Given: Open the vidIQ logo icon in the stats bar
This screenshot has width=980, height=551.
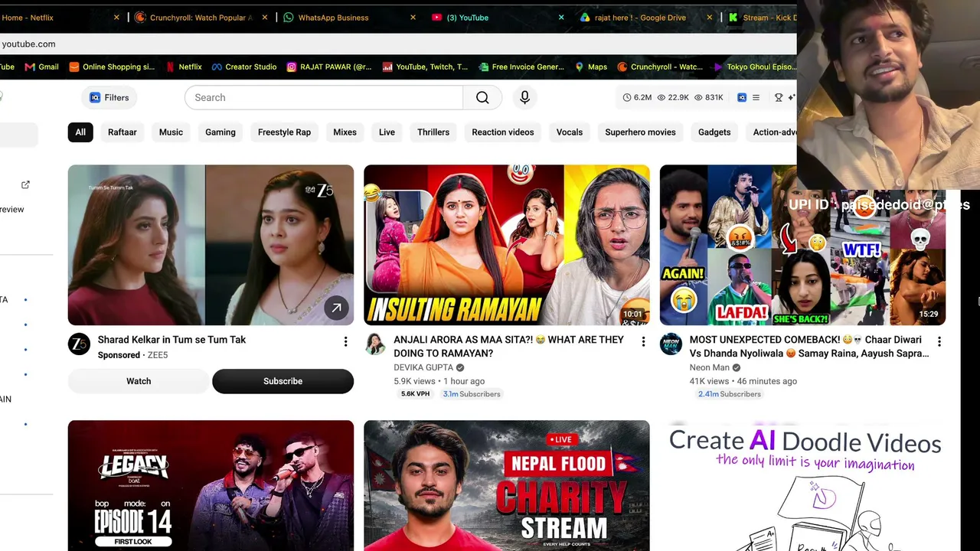Looking at the screenshot, I should [x=742, y=97].
